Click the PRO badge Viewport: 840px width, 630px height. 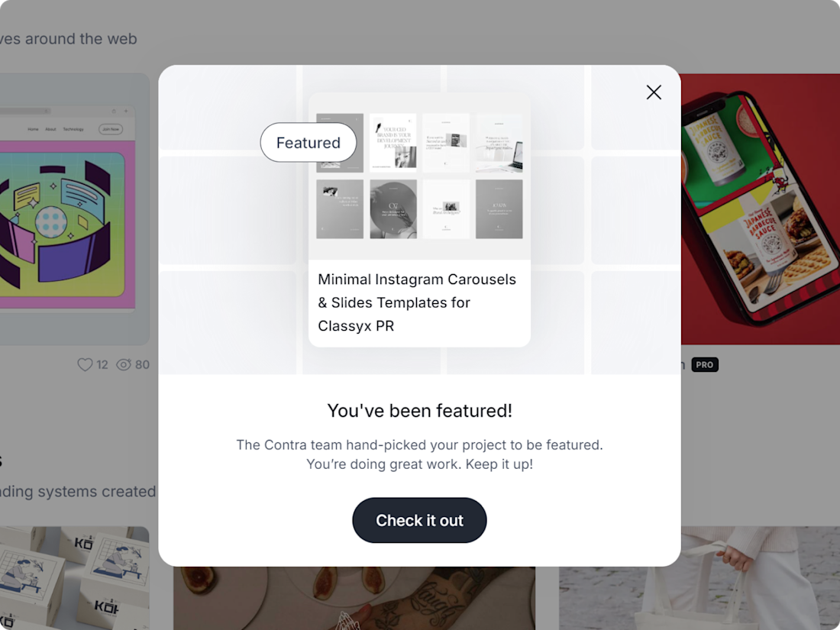coord(705,365)
